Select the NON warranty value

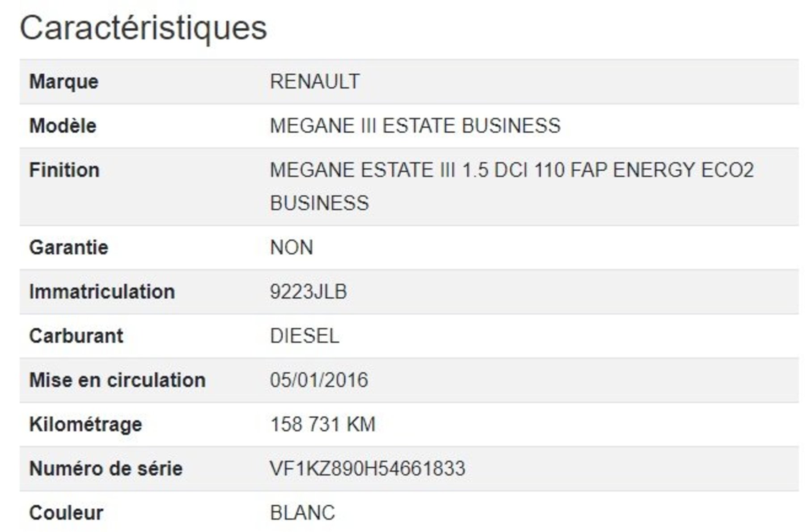point(292,248)
